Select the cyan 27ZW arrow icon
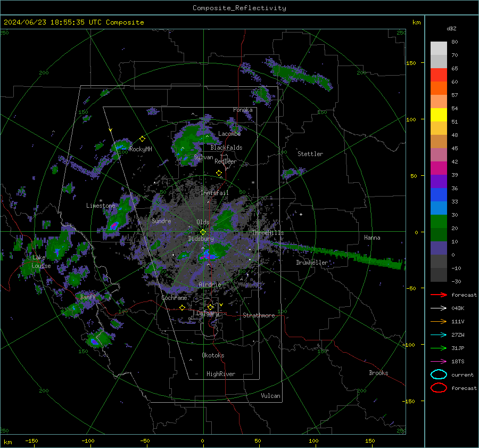 (x=439, y=335)
